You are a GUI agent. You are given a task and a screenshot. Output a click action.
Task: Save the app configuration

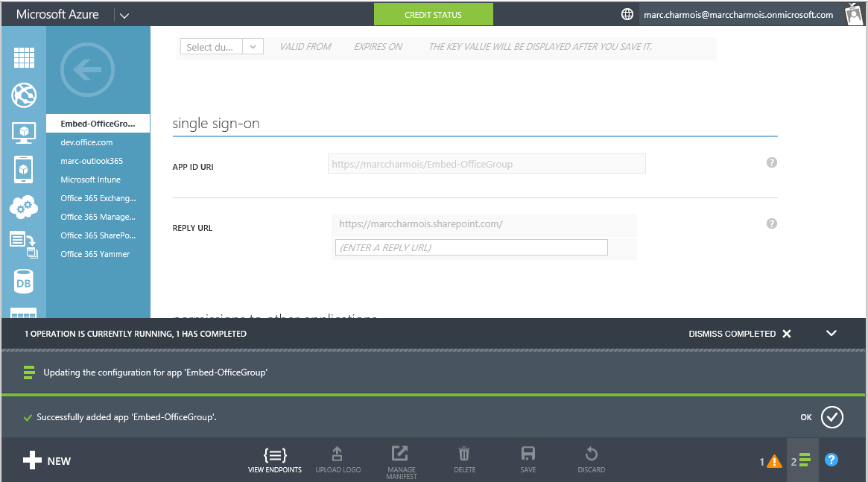click(x=528, y=460)
